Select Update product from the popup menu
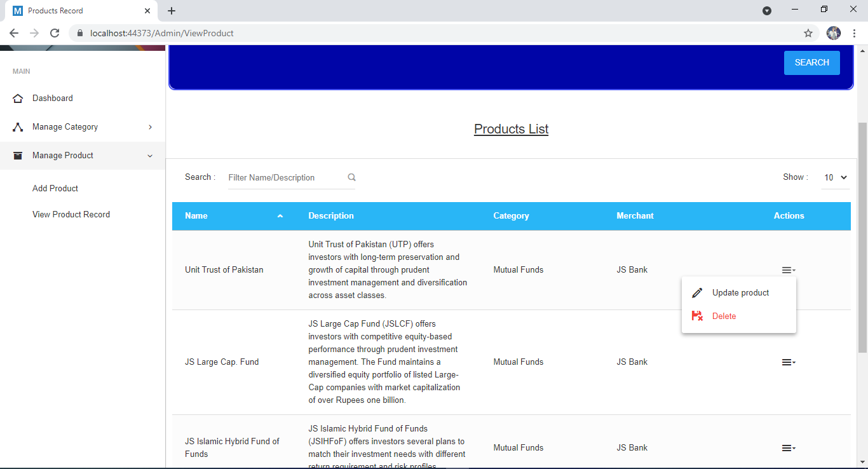Viewport: 868px width, 469px height. point(739,293)
